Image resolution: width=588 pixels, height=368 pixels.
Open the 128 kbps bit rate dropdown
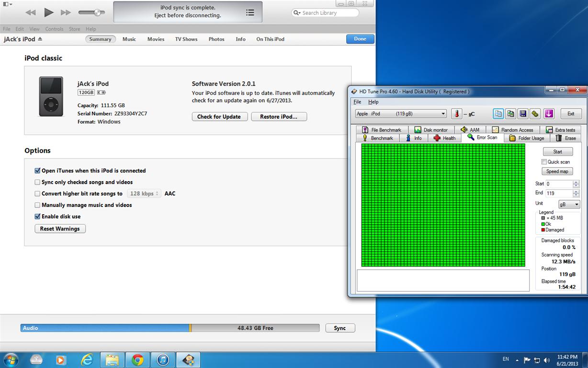coord(144,194)
